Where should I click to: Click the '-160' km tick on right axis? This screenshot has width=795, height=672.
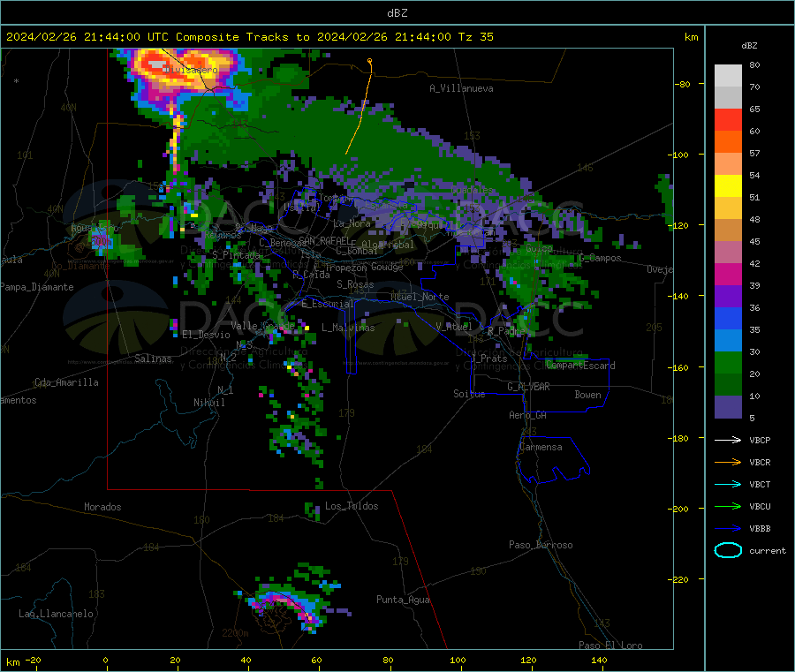point(678,367)
